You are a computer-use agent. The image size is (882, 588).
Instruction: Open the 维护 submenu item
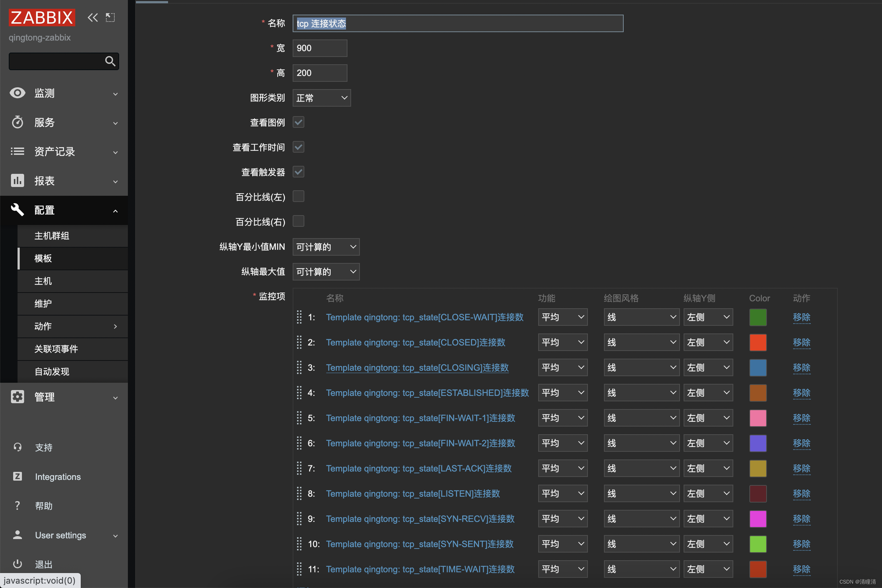click(x=73, y=304)
